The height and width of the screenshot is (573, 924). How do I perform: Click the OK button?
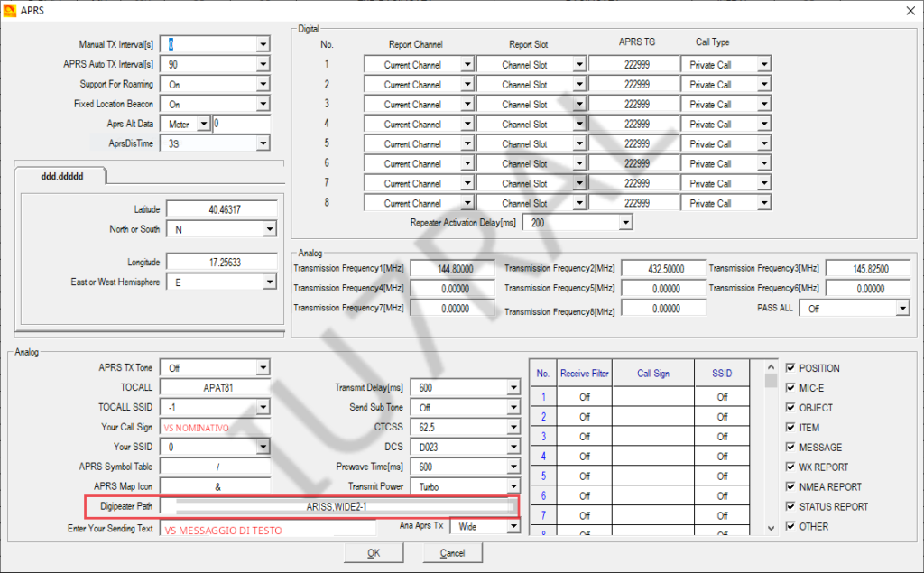pyautogui.click(x=374, y=553)
